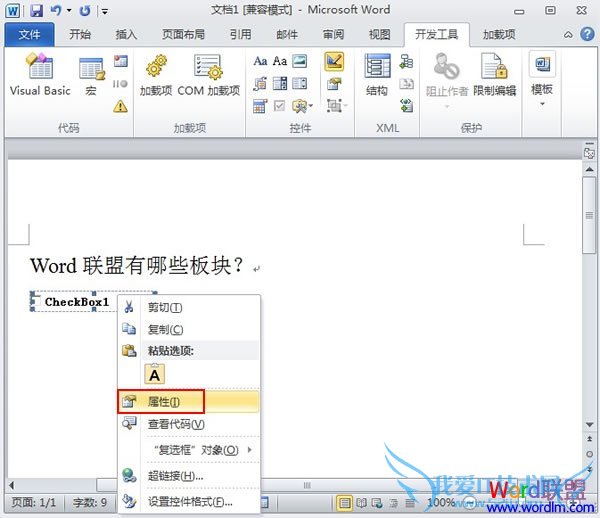Screen dimensions: 600x518
Task: Switch to Insert (插入) tab
Action: click(x=126, y=34)
